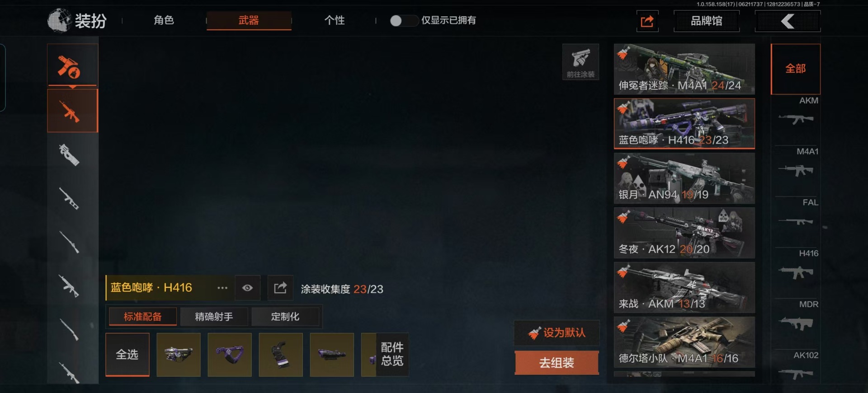Viewport: 868px width, 393px height.
Task: Click the 设为默认 button
Action: pyautogui.click(x=557, y=333)
